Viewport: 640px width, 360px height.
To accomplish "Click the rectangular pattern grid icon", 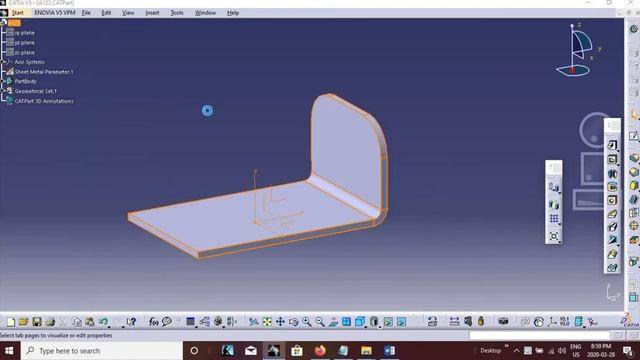I will [554, 219].
